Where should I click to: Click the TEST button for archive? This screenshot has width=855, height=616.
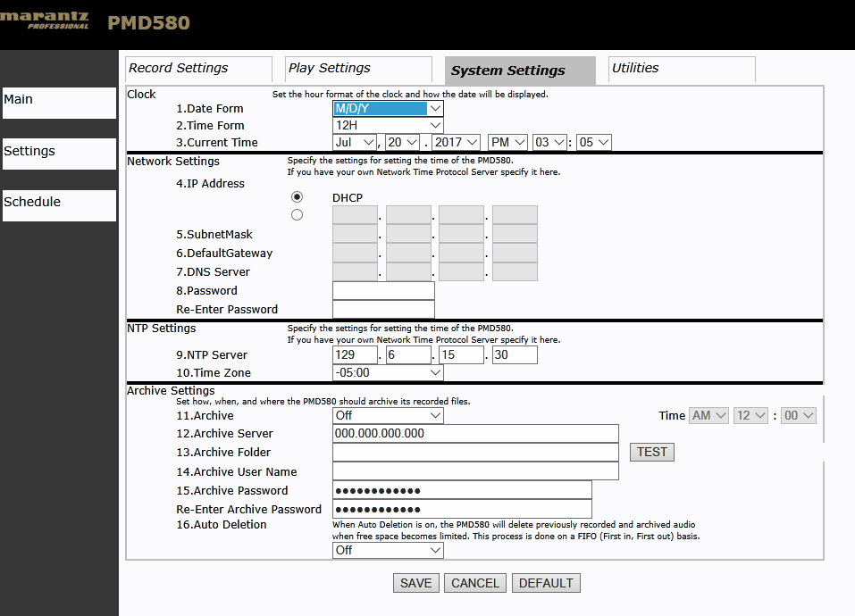point(652,452)
